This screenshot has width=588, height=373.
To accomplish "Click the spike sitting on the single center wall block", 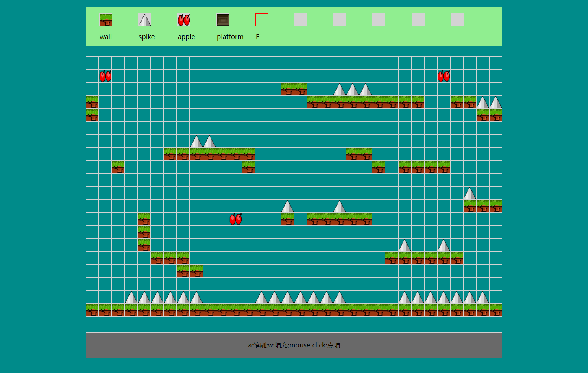I will [x=287, y=206].
